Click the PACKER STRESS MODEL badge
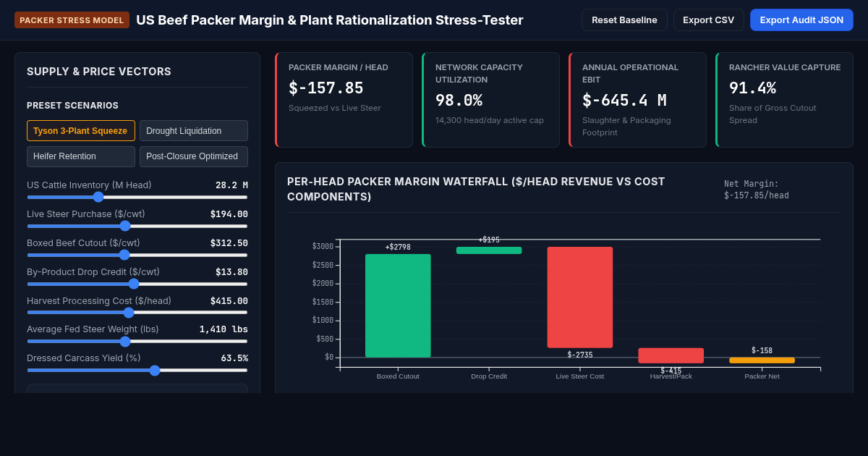Screen dimensions: 868x456 72,20
